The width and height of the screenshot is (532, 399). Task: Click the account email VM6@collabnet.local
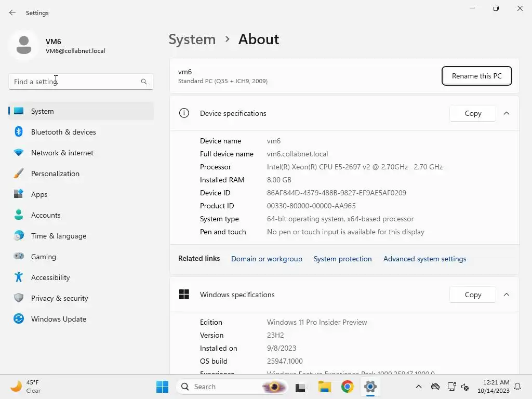point(75,51)
